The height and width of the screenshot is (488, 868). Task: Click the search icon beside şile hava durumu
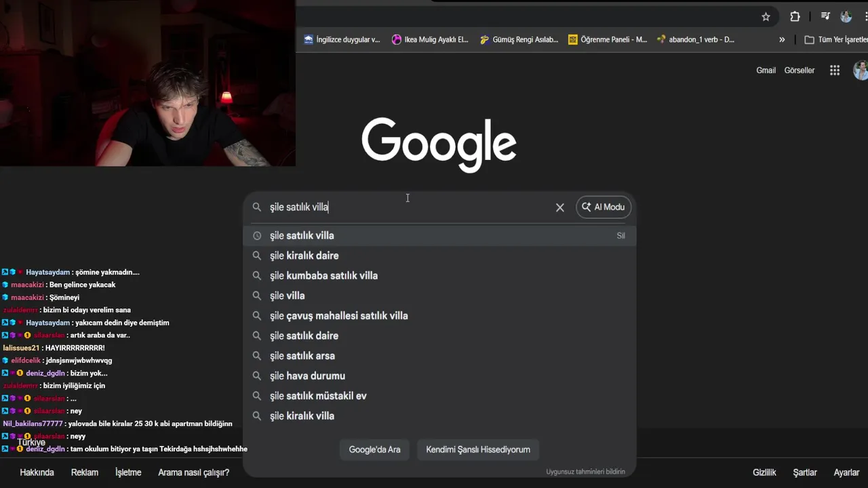(257, 375)
